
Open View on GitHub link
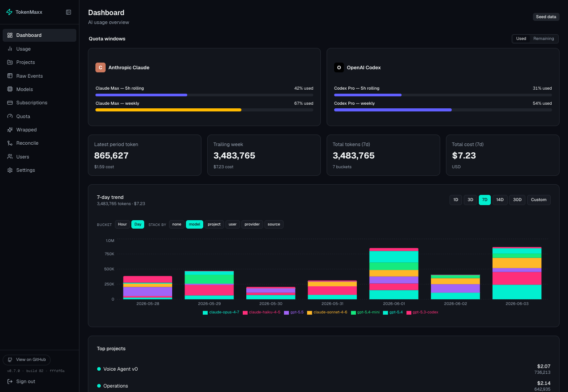pos(27,360)
